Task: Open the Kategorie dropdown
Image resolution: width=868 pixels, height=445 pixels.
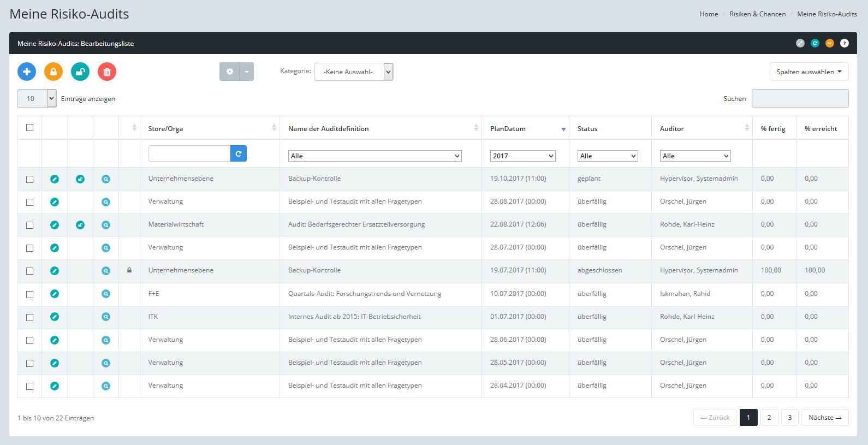Action: point(354,72)
